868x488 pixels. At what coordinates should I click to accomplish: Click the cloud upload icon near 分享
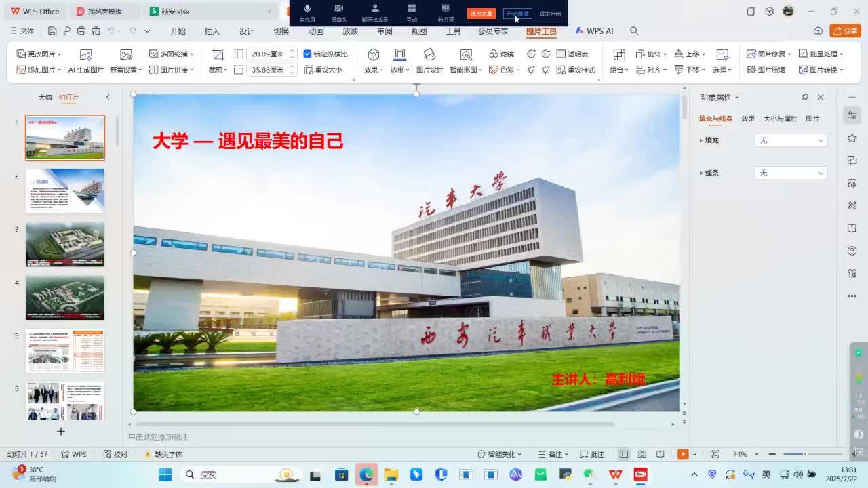[818, 31]
